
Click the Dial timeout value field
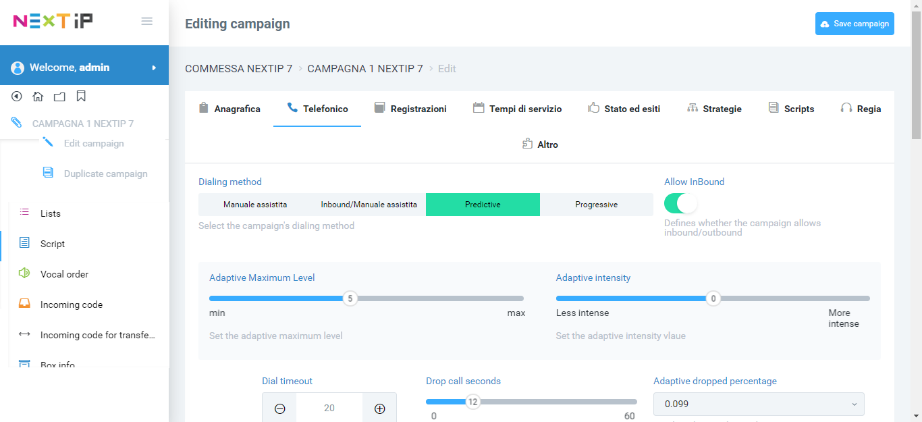329,408
